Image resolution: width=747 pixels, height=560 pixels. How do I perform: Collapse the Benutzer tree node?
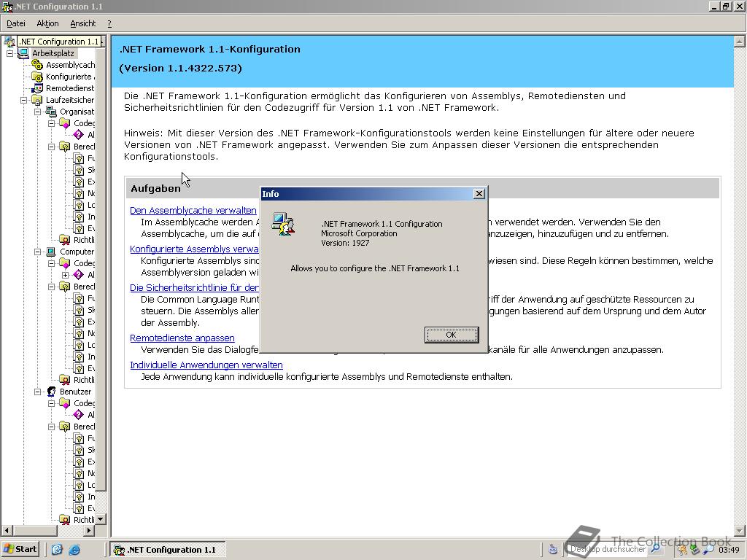[37, 392]
